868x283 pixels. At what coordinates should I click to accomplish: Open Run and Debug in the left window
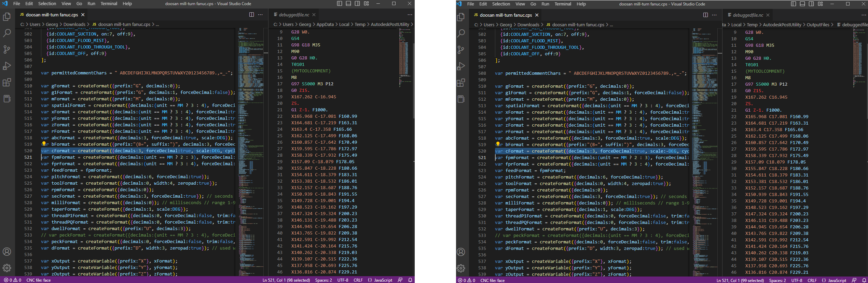pos(7,66)
